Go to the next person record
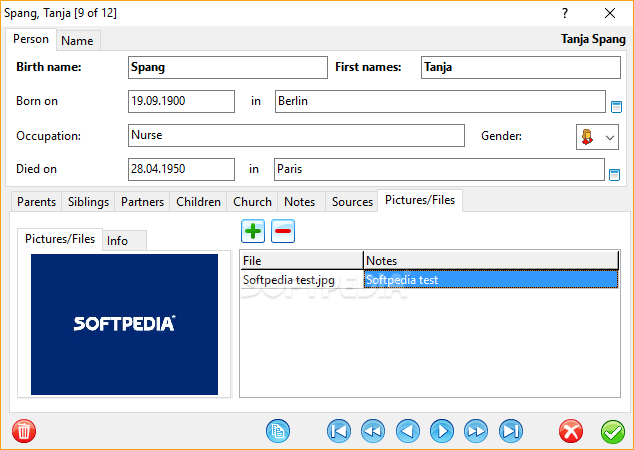634x450 pixels. point(442,431)
